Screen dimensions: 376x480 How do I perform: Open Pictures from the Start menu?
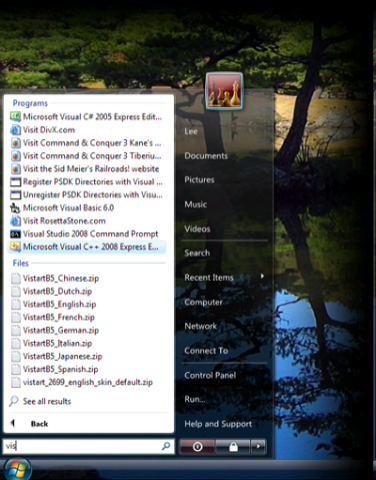[x=199, y=180]
